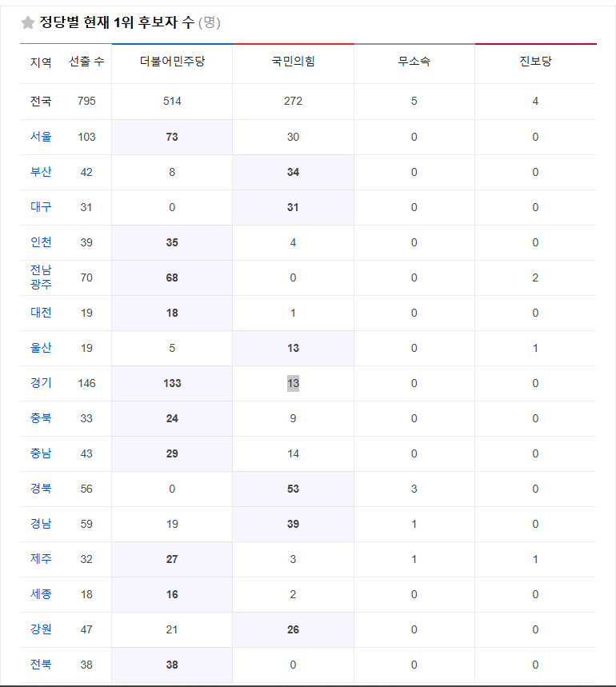Open the 전남 광주 region link
This screenshot has height=687, width=616.
point(41,278)
